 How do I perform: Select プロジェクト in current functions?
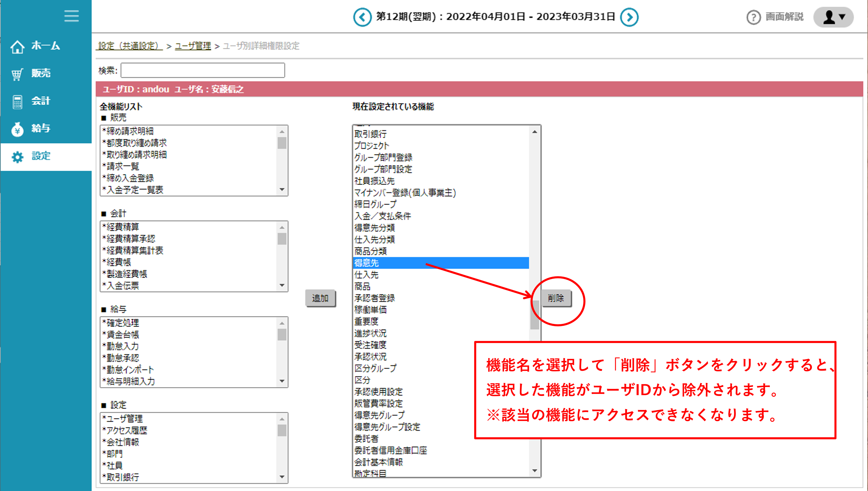click(x=441, y=146)
